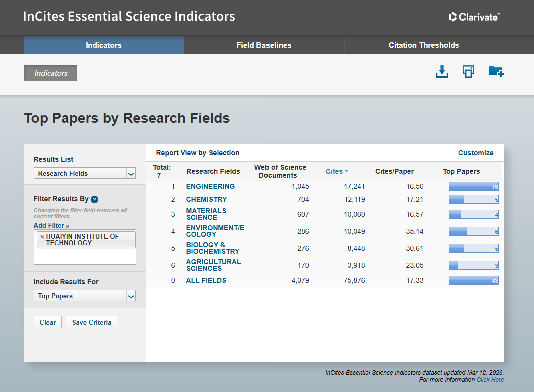Click the print report icon
The height and width of the screenshot is (392, 534).
[468, 72]
